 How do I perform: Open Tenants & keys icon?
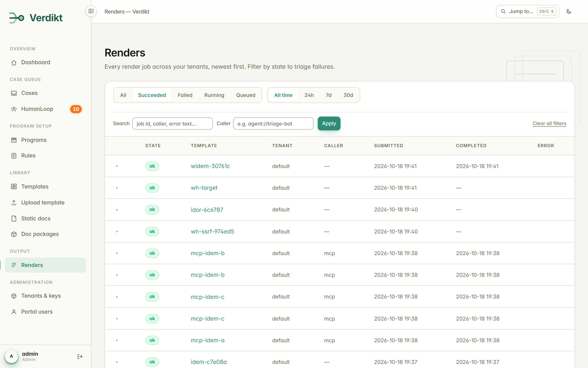pyautogui.click(x=14, y=296)
